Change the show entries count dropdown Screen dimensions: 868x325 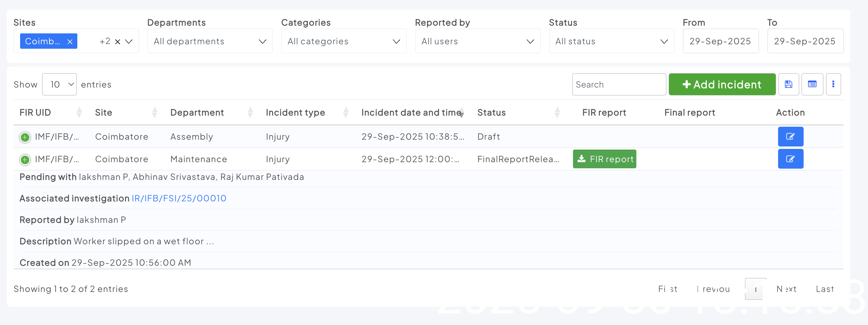pyautogui.click(x=59, y=84)
